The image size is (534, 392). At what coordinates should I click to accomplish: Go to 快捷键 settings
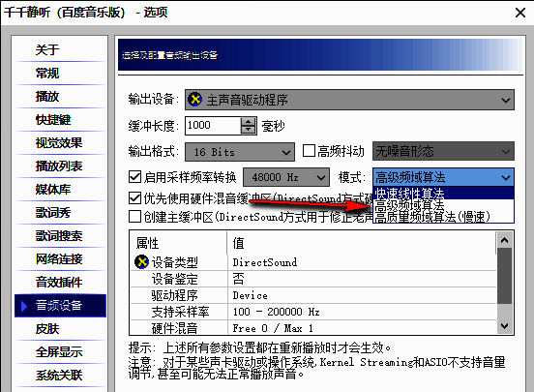point(53,120)
